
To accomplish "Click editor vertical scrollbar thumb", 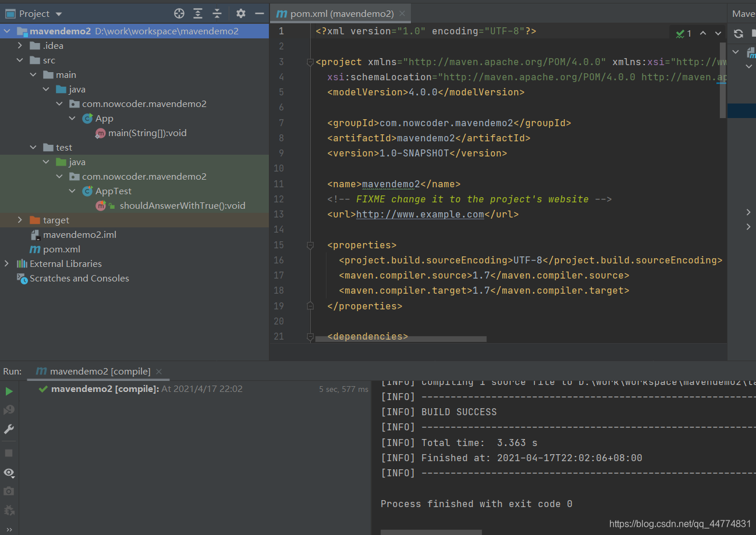I will pyautogui.click(x=723, y=80).
